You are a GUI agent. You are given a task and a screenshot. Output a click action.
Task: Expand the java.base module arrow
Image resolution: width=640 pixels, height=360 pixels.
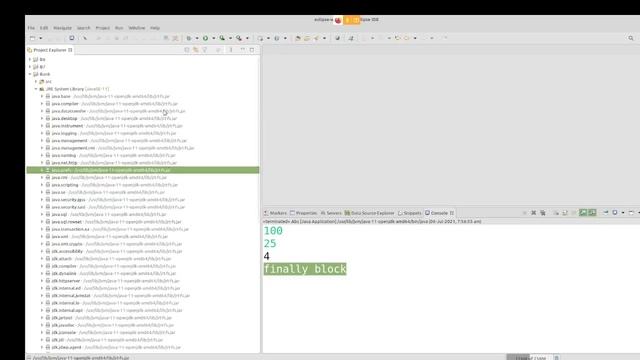(x=42, y=96)
